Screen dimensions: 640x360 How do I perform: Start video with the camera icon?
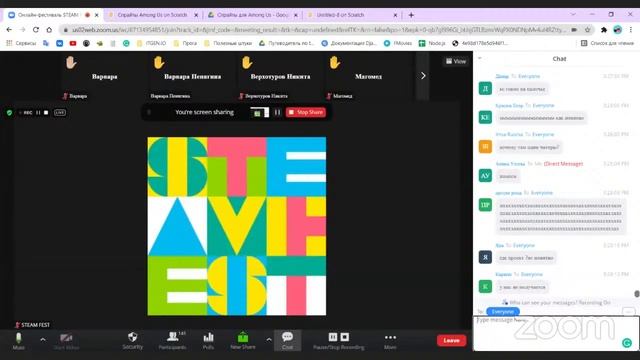click(x=66, y=341)
